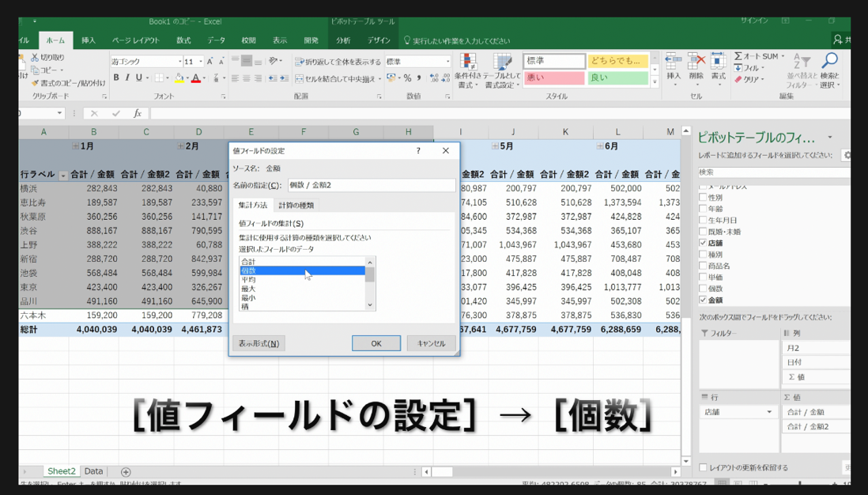Check the 生年月日 field checkbox

point(703,220)
